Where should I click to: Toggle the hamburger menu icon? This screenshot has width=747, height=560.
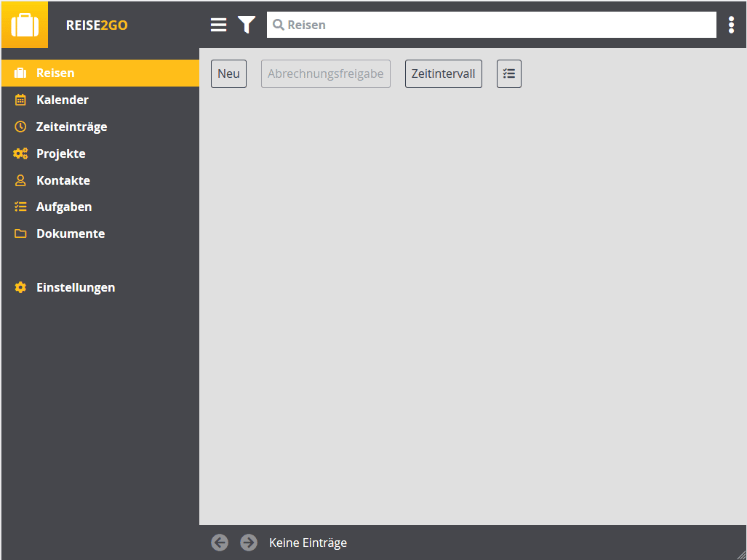click(x=219, y=25)
